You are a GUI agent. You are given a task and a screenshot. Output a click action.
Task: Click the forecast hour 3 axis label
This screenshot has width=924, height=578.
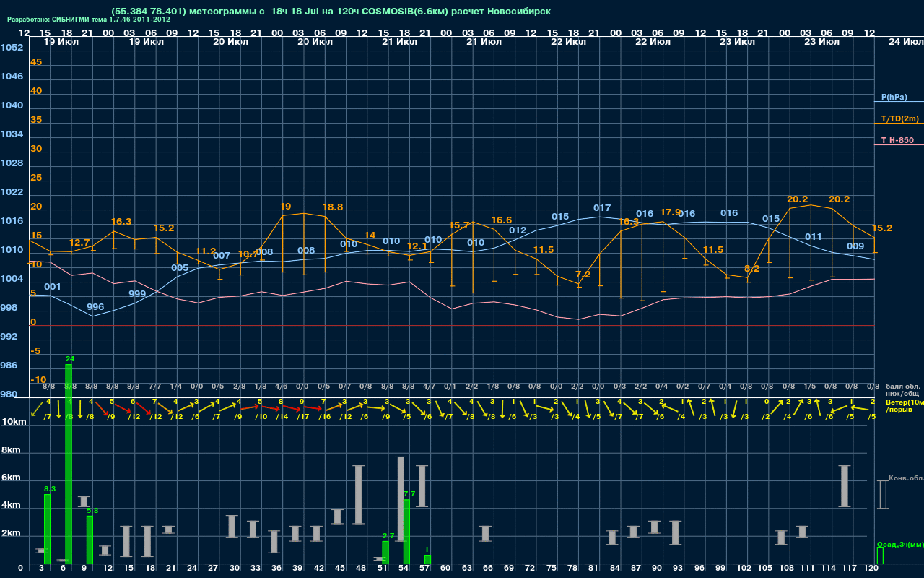pyautogui.click(x=42, y=569)
